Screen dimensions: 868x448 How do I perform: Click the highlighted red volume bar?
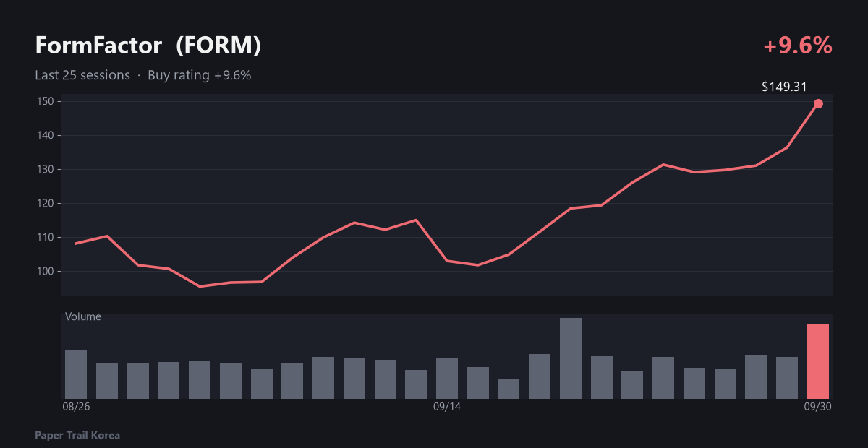[x=818, y=361]
